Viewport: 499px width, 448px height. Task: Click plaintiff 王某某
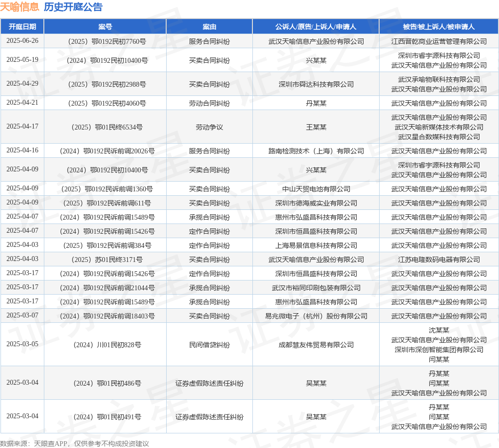pyautogui.click(x=316, y=127)
